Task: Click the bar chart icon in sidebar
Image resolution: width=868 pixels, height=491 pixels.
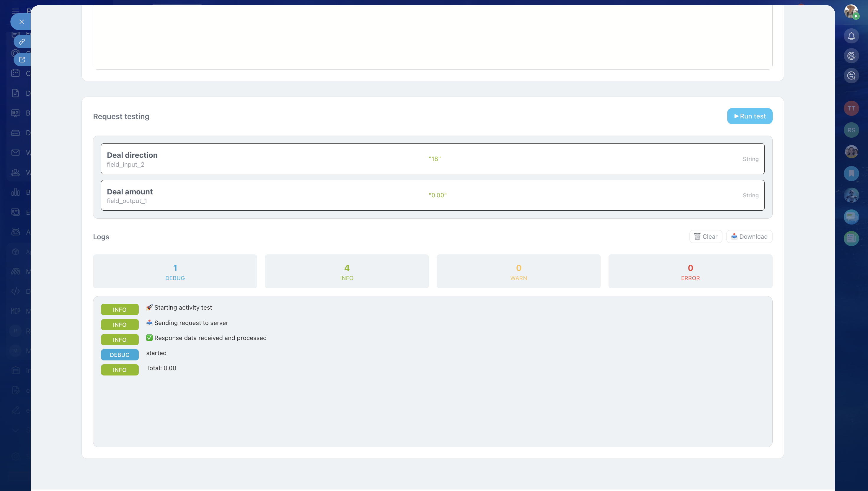Action: pos(15,192)
